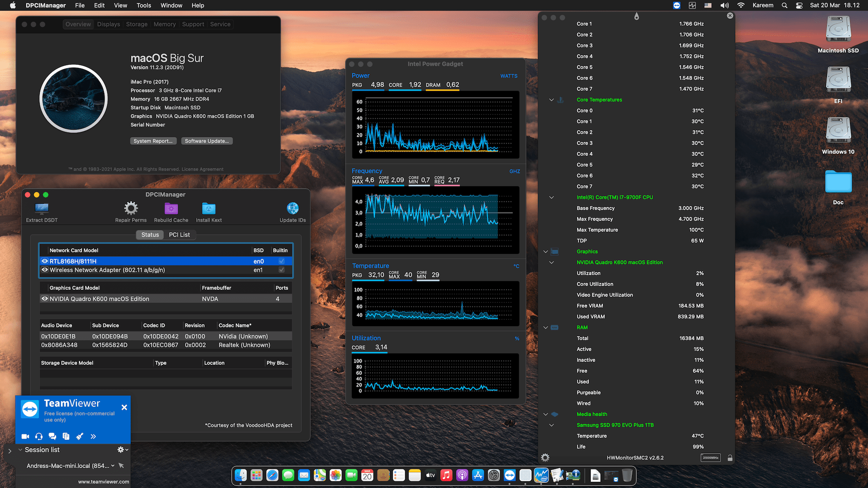868x488 pixels.
Task: Open Andress-Mac-mini.local session dropdown arrow
Action: pos(113,466)
